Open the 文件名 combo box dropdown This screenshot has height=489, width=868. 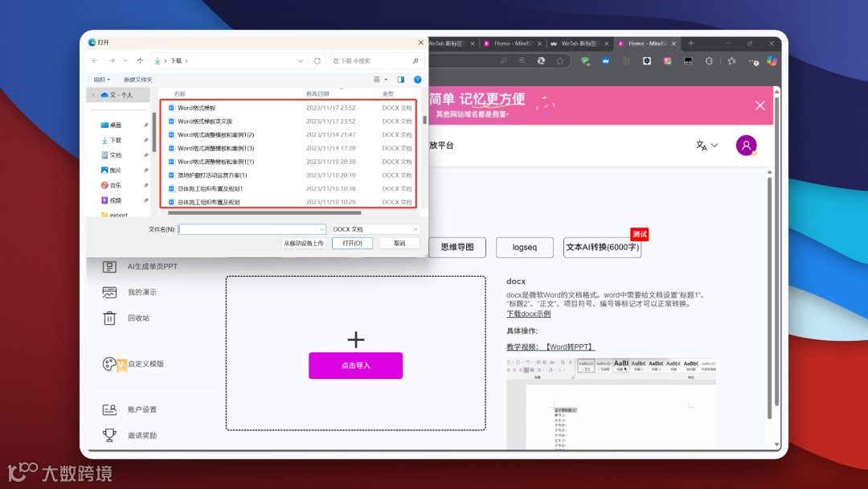pyautogui.click(x=321, y=229)
